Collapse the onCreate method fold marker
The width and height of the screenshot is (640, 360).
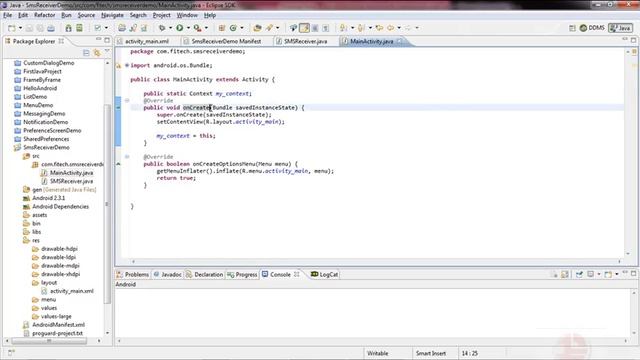[x=127, y=100]
